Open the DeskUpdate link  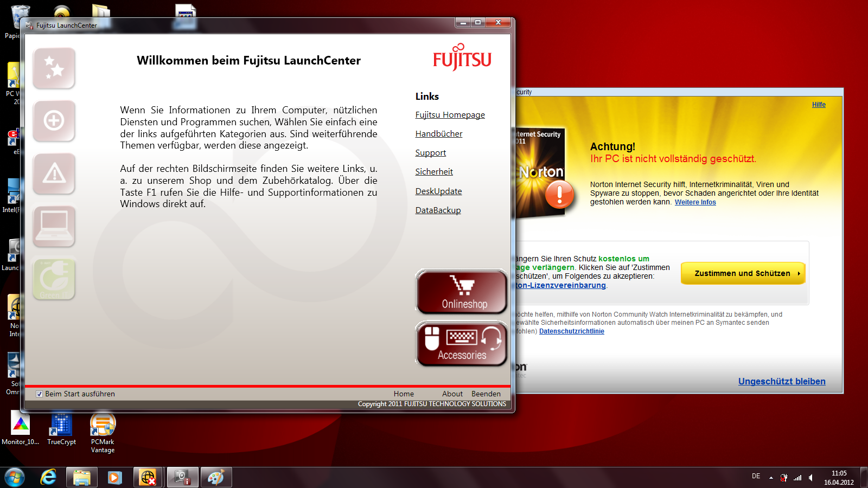[x=438, y=191]
